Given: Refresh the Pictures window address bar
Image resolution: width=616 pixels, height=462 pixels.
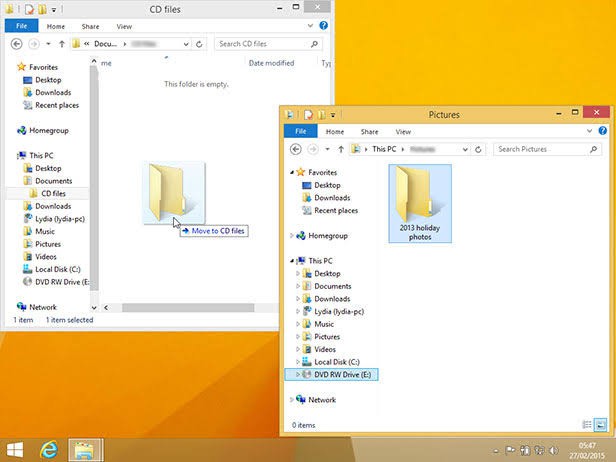Looking at the screenshot, I should click(478, 149).
